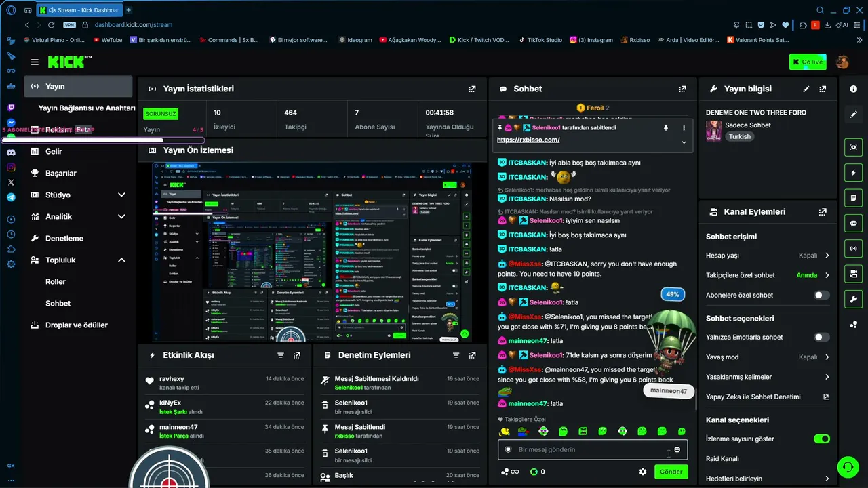Image resolution: width=868 pixels, height=488 pixels.
Task: Open filter options in Etkinlik Akışı
Action: (281, 355)
